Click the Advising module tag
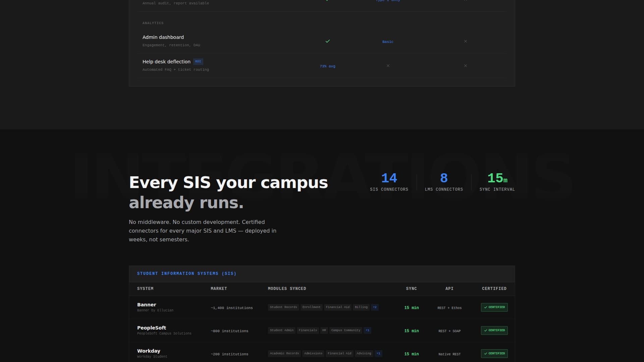The width and height of the screenshot is (644, 362). pyautogui.click(x=364, y=354)
